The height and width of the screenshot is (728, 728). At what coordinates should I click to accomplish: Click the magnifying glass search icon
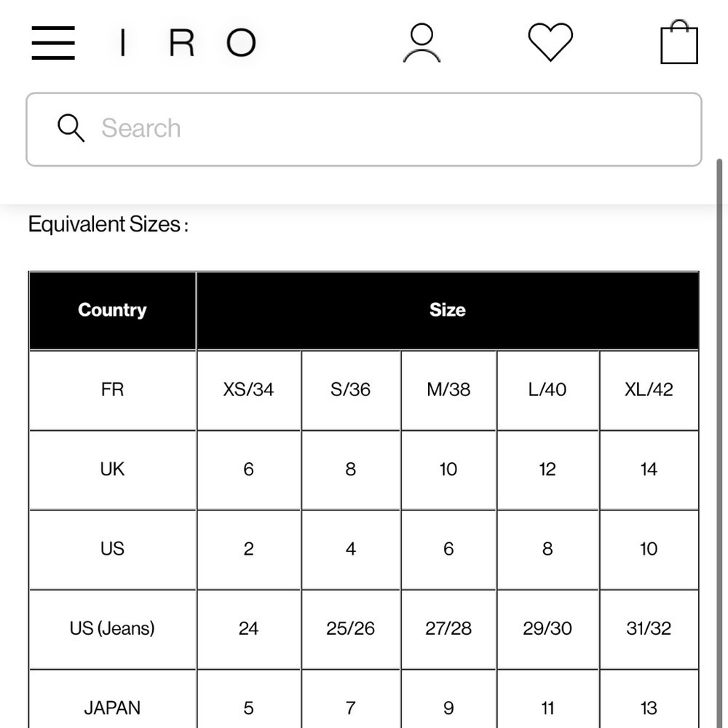(71, 127)
